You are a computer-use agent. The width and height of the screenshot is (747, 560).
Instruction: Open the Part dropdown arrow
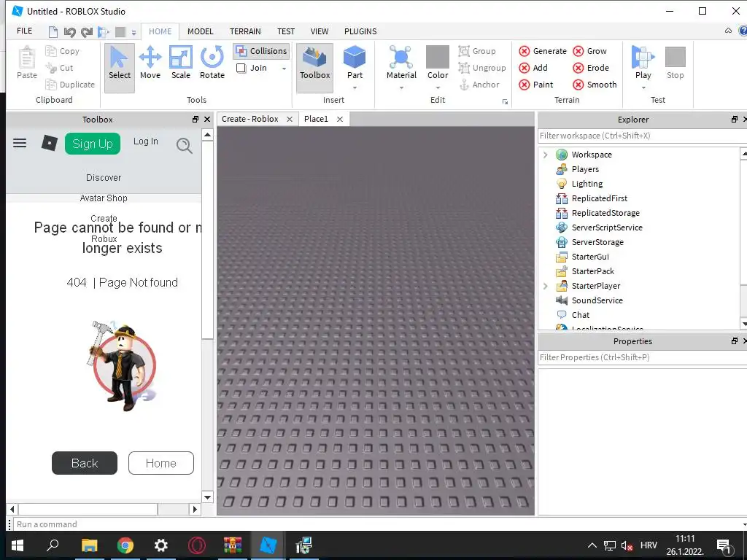[x=355, y=87]
